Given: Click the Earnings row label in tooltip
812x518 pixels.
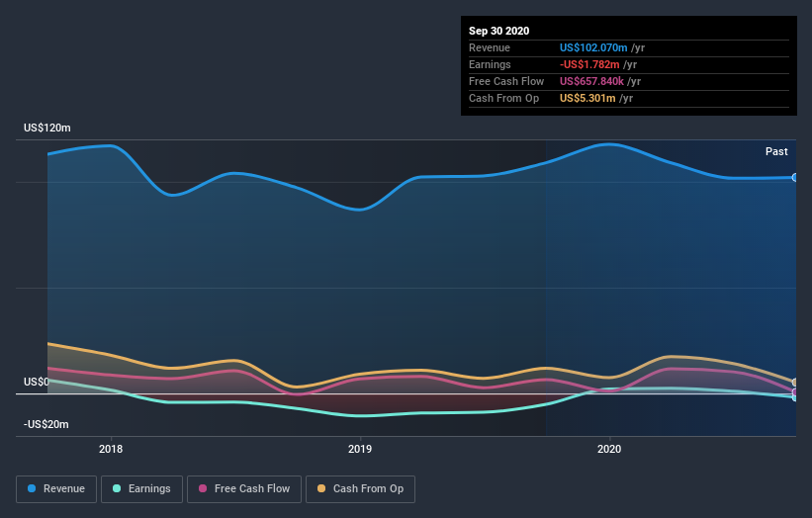Looking at the screenshot, I should (x=490, y=64).
